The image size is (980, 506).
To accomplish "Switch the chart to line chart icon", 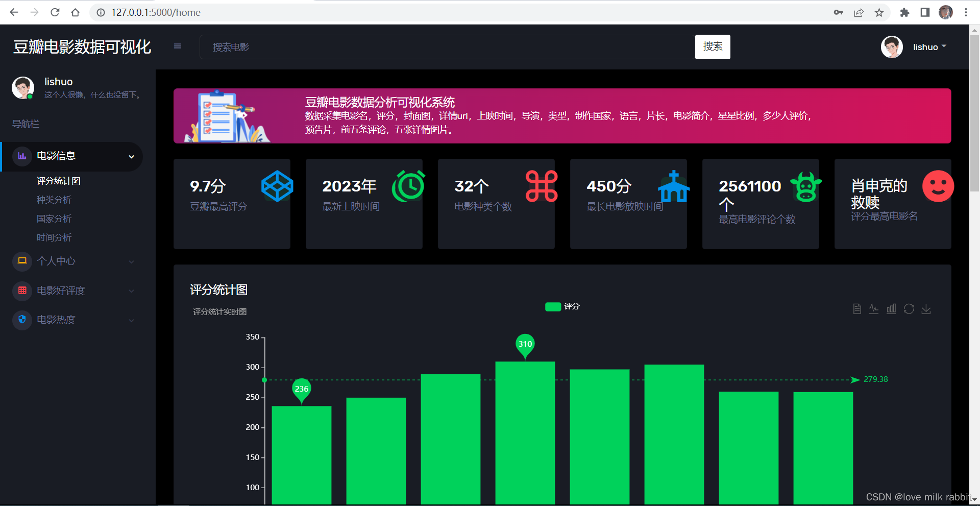I will tap(874, 309).
